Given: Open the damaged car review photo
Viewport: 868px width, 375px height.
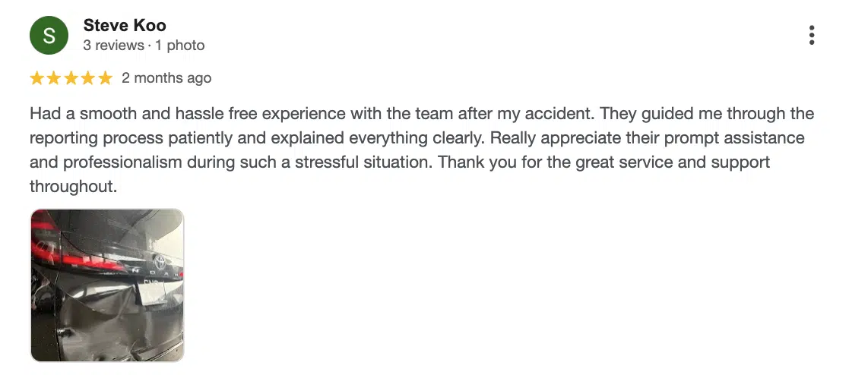Looking at the screenshot, I should click(x=107, y=285).
